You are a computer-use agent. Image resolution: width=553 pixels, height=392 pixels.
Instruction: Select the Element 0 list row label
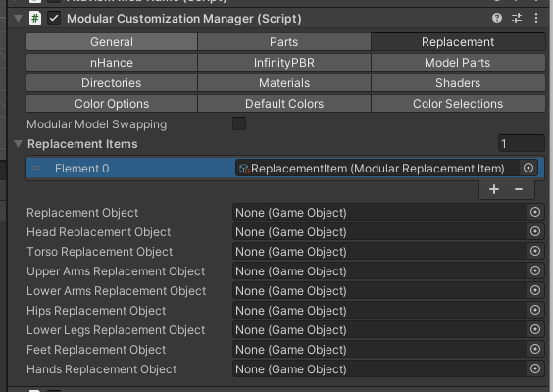pyautogui.click(x=81, y=169)
